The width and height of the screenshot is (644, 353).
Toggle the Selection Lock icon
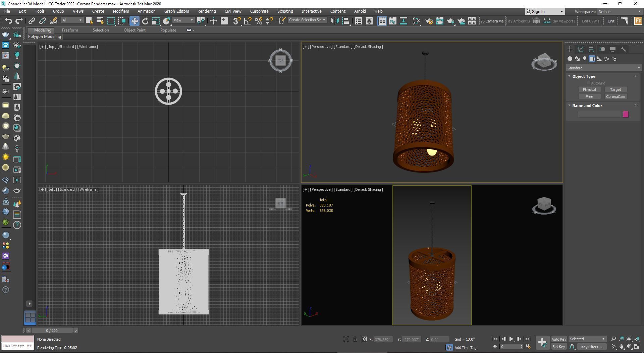point(355,339)
